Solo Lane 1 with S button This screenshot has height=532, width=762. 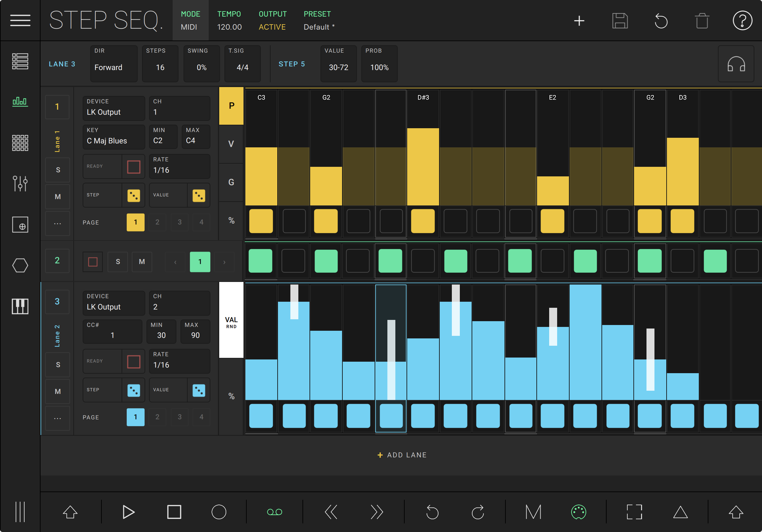tap(58, 170)
